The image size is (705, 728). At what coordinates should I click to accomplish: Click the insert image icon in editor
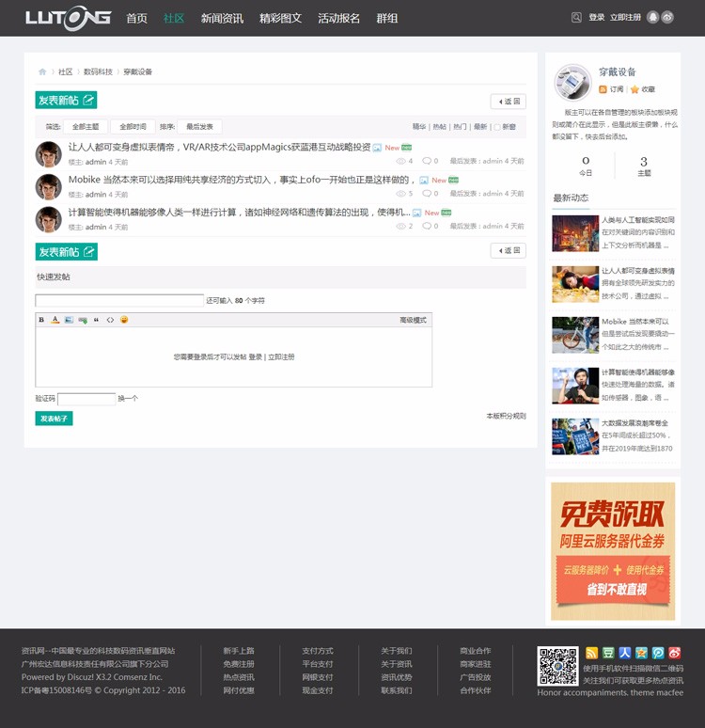pos(69,320)
